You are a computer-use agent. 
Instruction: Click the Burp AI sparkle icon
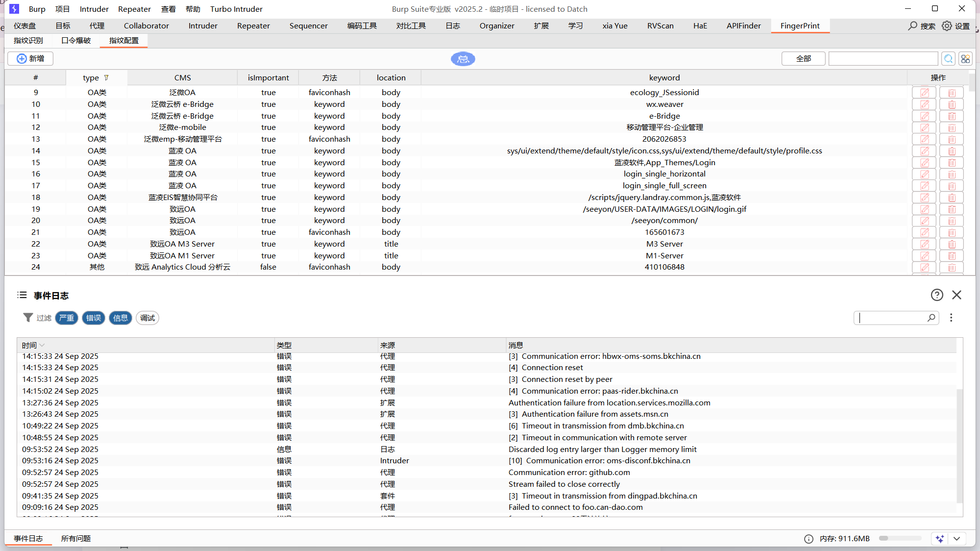(940, 538)
